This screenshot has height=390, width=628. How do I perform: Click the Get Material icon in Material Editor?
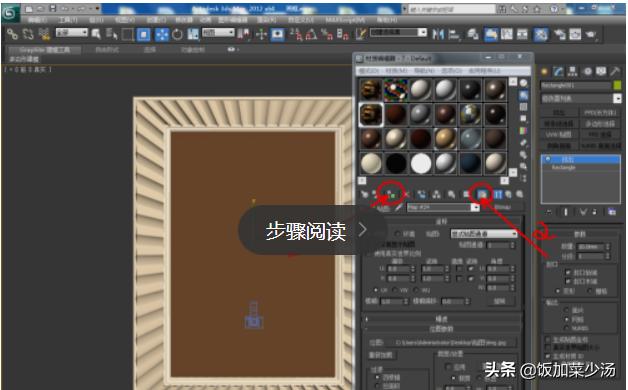point(364,195)
